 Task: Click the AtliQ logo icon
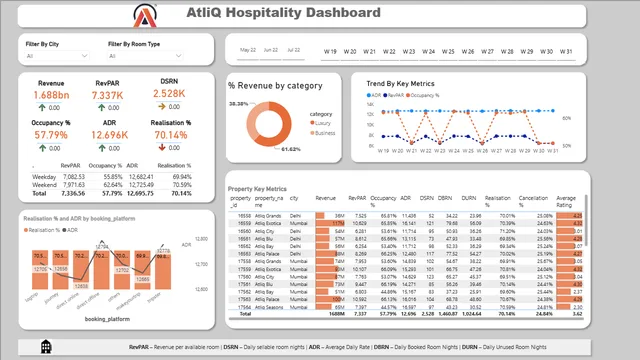[145, 16]
